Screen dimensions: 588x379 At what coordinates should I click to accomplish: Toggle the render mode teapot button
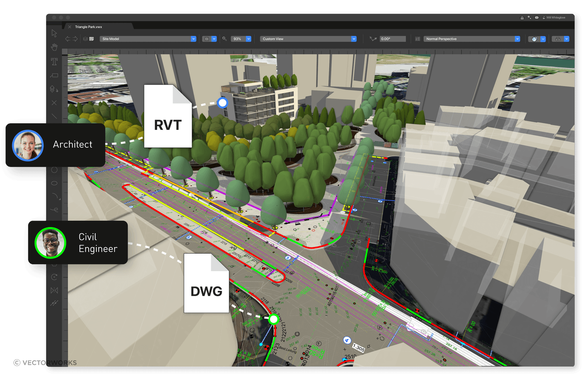[534, 39]
